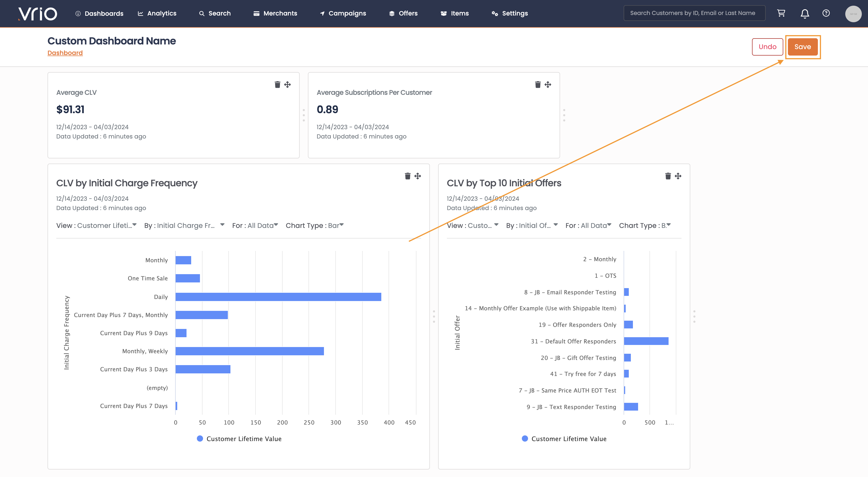Click the Undo button
Viewport: 868px width, 477px height.
tap(767, 47)
